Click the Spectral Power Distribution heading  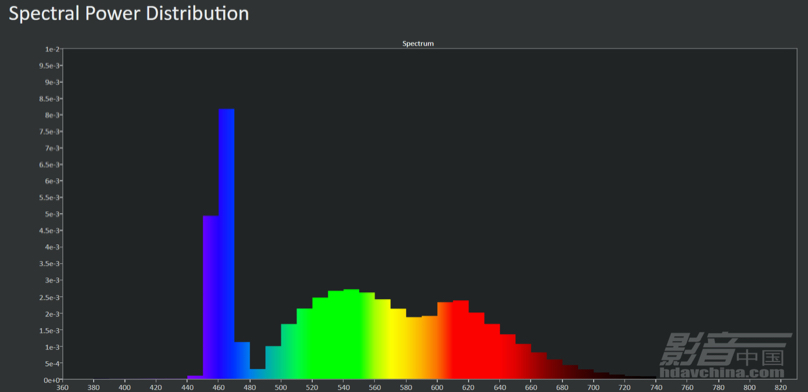[129, 13]
